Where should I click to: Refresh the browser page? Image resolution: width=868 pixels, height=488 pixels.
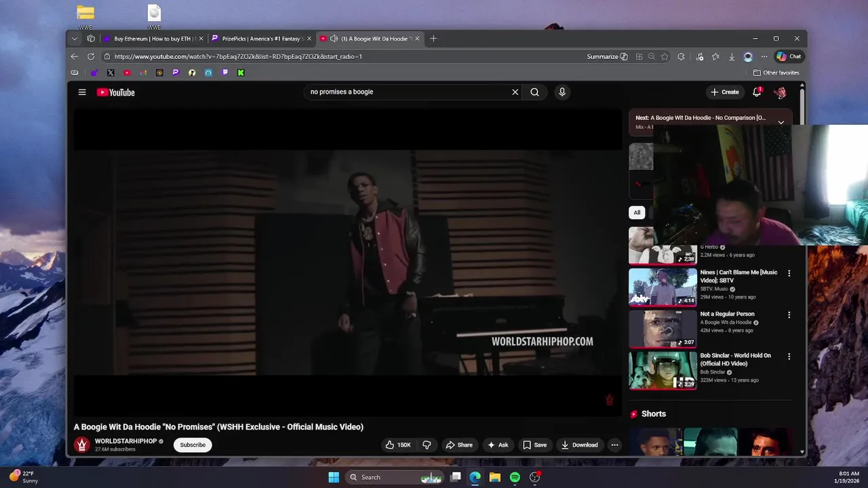pos(91,56)
